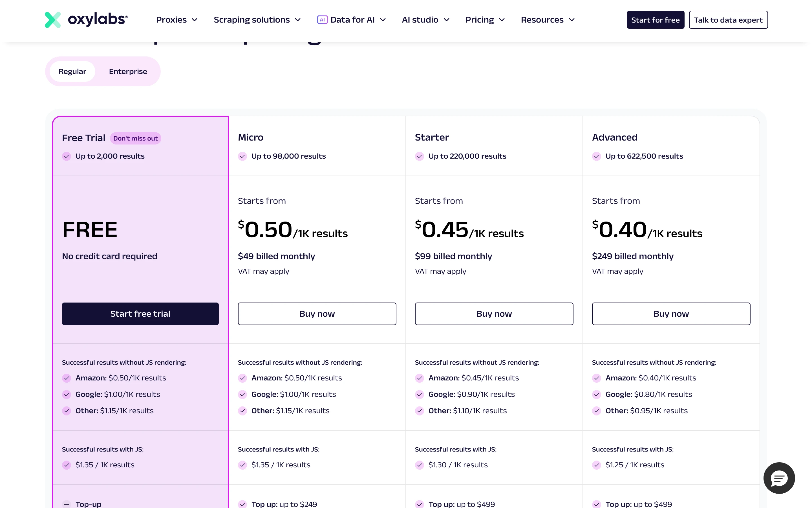Click the $99 billed monthly text

coord(453,256)
